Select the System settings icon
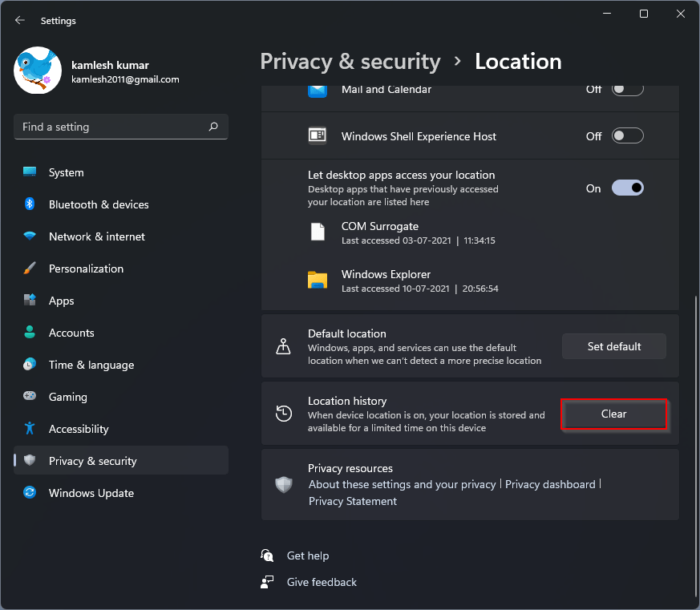The width and height of the screenshot is (700, 610). point(30,172)
